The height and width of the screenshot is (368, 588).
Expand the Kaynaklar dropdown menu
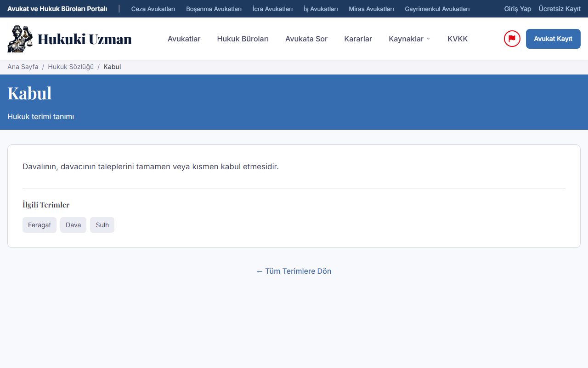pyautogui.click(x=410, y=39)
